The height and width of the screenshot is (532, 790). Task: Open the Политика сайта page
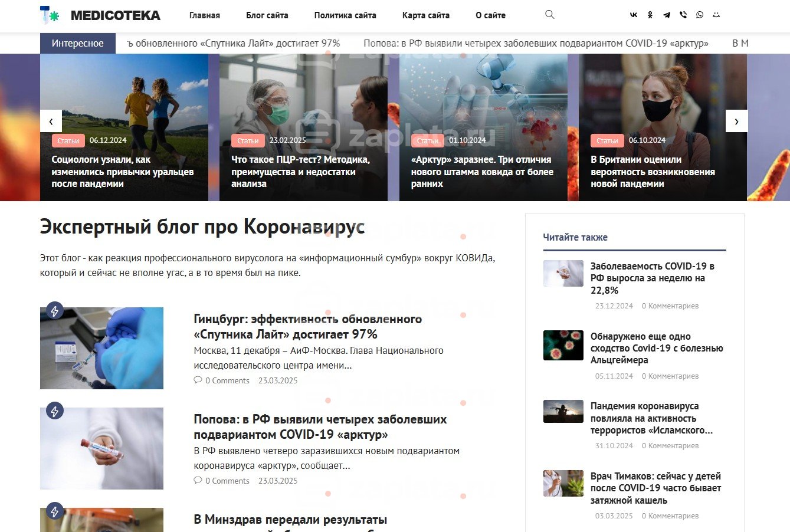pyautogui.click(x=345, y=15)
